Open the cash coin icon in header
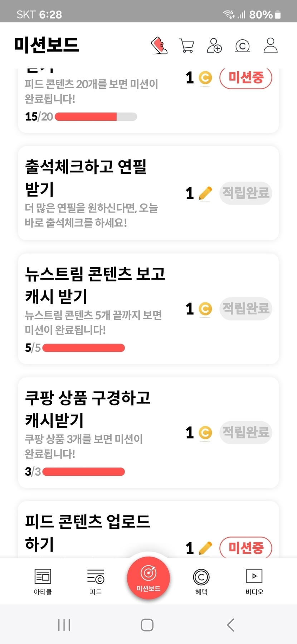This screenshot has height=644, width=297. click(242, 46)
